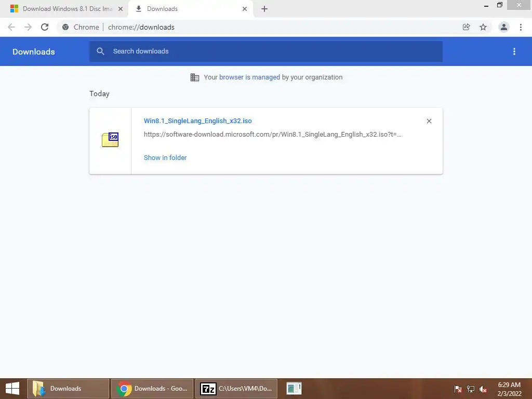Open the Downloads page more actions menu

point(514,51)
